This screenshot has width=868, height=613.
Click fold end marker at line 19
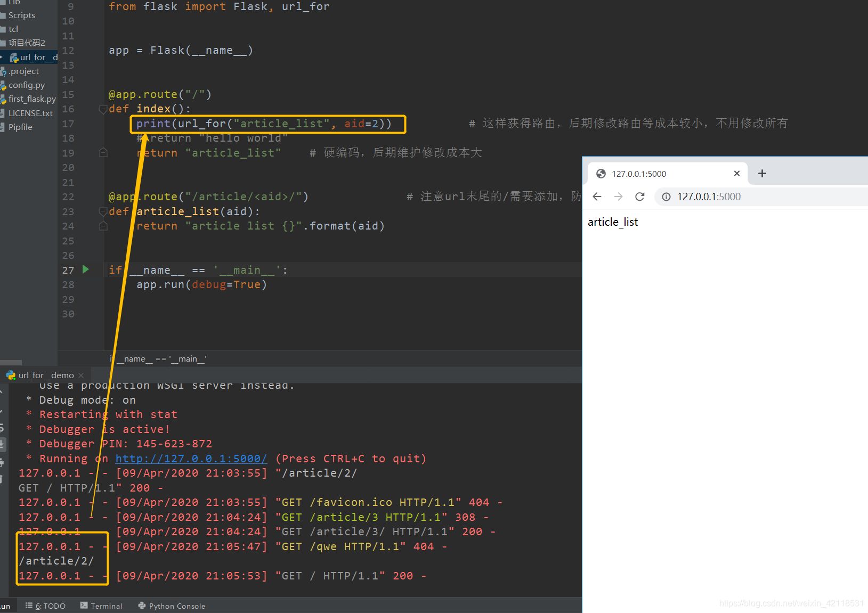103,153
